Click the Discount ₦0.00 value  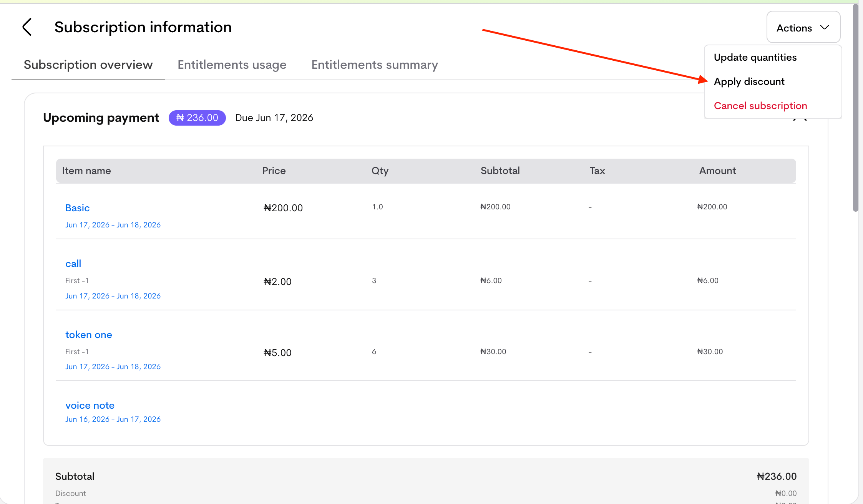(x=786, y=493)
